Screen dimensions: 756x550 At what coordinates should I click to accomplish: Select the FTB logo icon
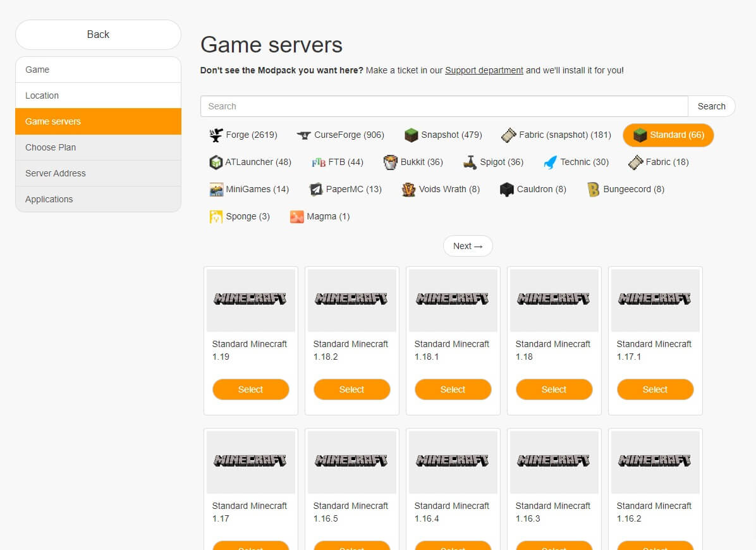coord(319,162)
